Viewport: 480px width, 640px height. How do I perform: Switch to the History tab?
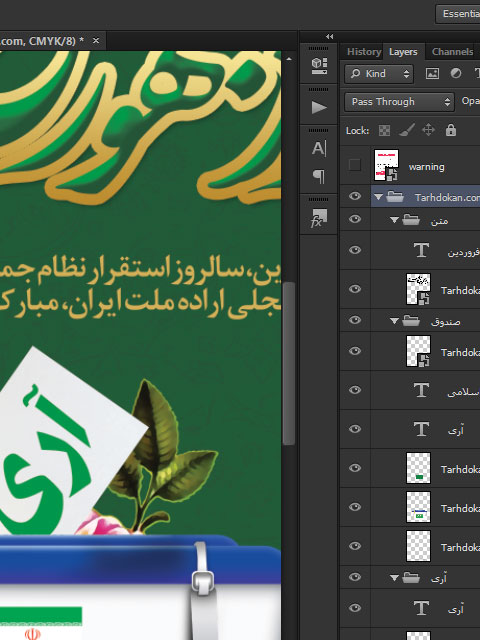click(364, 52)
